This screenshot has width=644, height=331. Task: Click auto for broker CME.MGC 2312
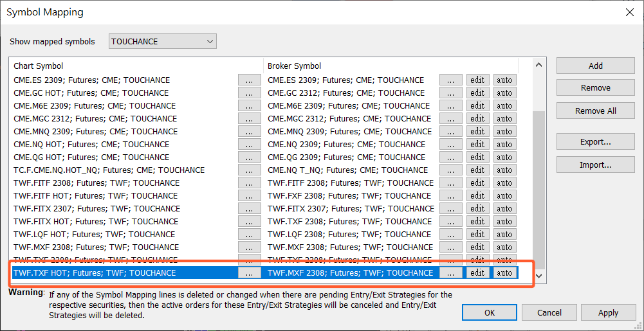(505, 119)
